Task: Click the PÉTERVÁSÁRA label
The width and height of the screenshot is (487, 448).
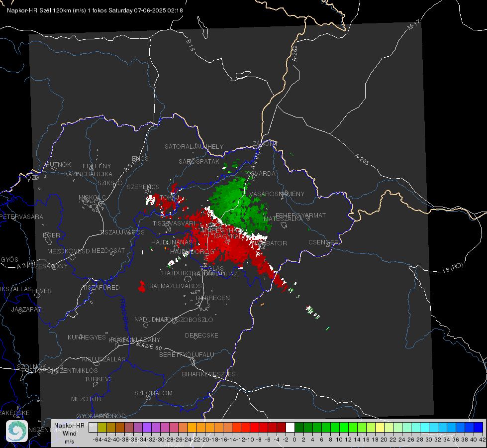Action: pyautogui.click(x=22, y=217)
